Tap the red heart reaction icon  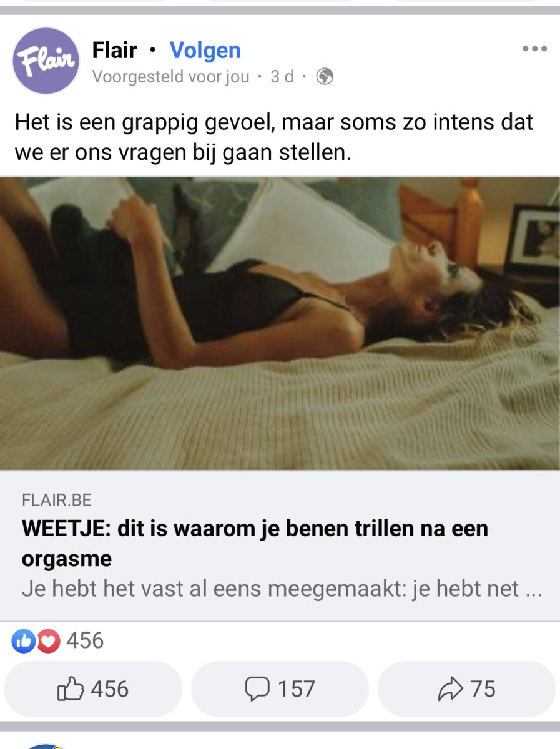coord(47,641)
